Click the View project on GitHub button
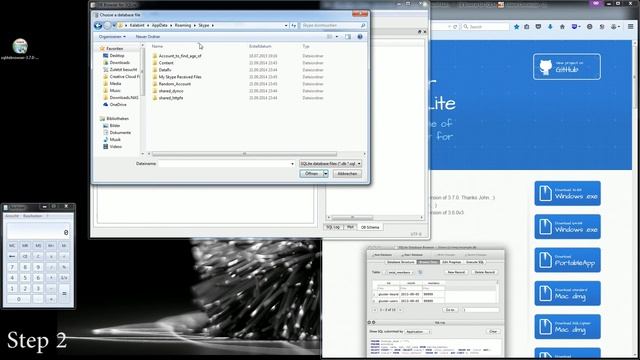Viewport: 640px width, 360px height. [567, 67]
